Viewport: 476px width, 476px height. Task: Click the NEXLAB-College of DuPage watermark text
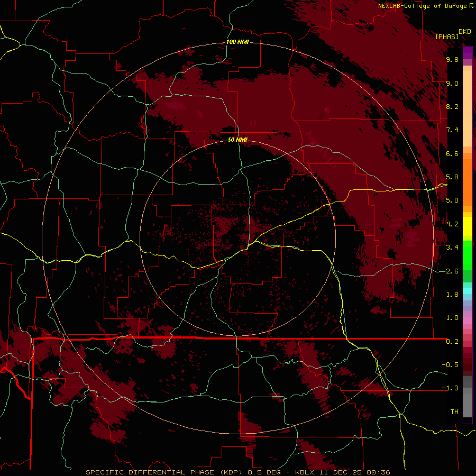[422, 6]
